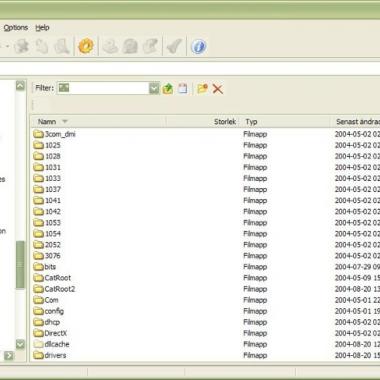Screen dimensions: 380x380
Task: Select the dhcp folder name
Action: (x=52, y=322)
